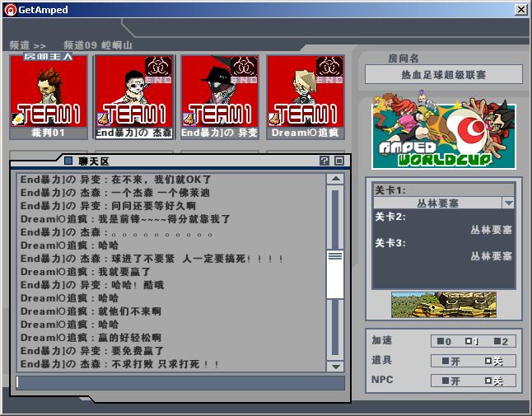Select player avatar Dream追疯
The width and height of the screenshot is (532, 416).
pyautogui.click(x=305, y=91)
